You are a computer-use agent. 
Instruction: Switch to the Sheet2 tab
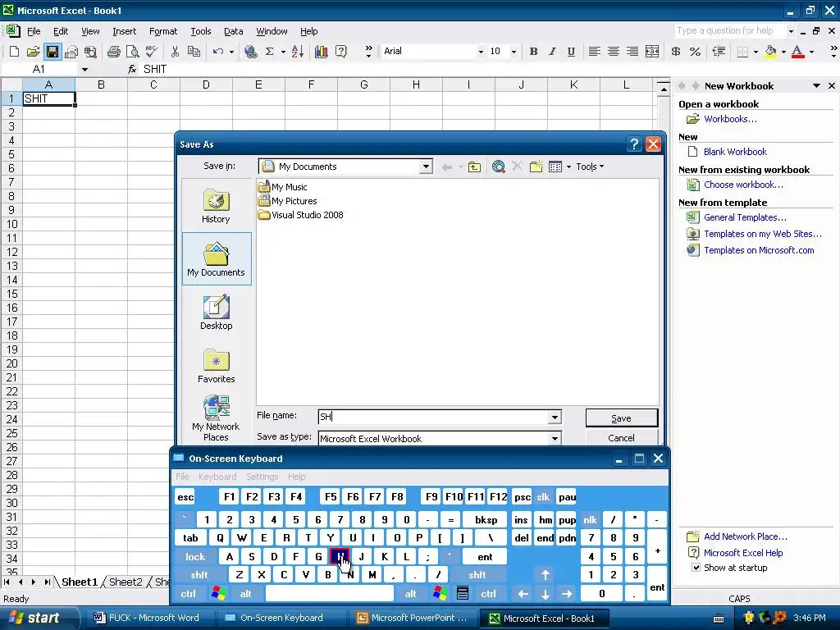tap(126, 582)
